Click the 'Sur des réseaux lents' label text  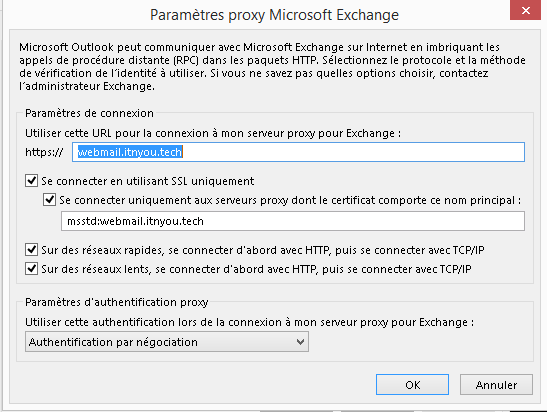(256, 269)
